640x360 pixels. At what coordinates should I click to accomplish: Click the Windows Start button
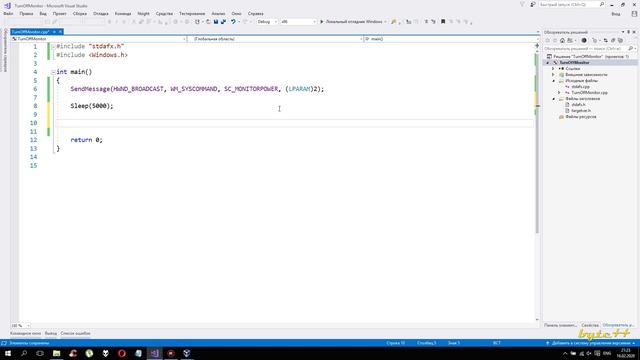click(8, 353)
